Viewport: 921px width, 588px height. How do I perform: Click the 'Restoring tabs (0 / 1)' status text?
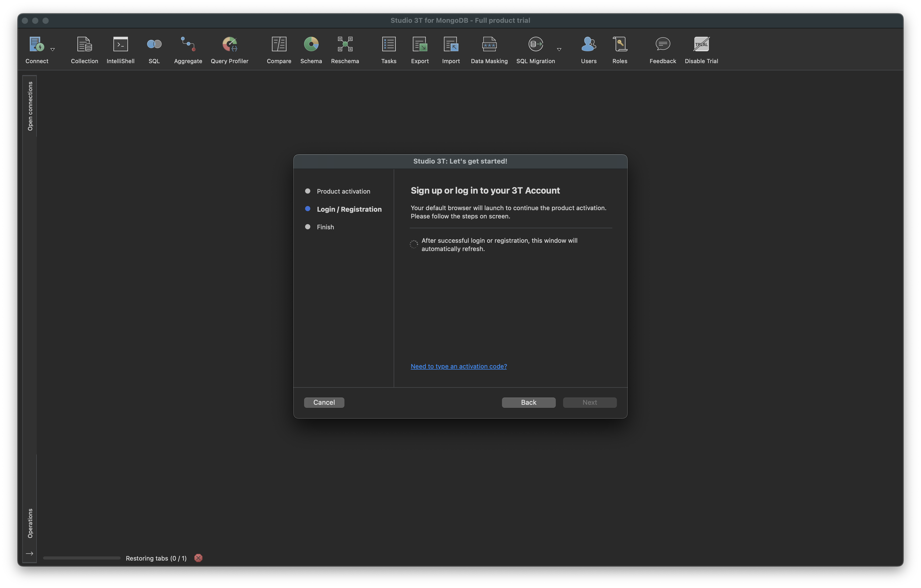(x=156, y=558)
